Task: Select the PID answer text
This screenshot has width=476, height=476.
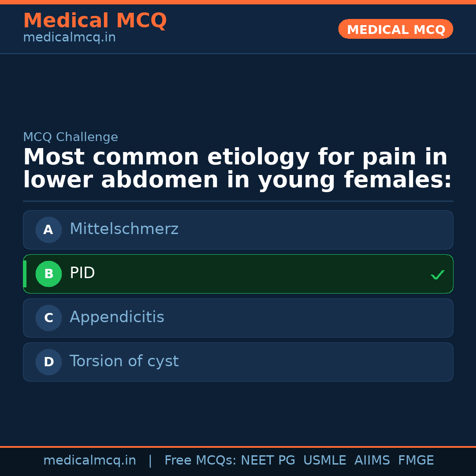Action: [x=82, y=273]
